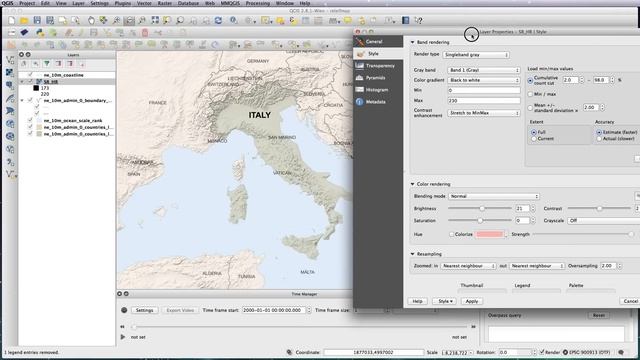Collapse the Resampling section

pyautogui.click(x=412, y=254)
